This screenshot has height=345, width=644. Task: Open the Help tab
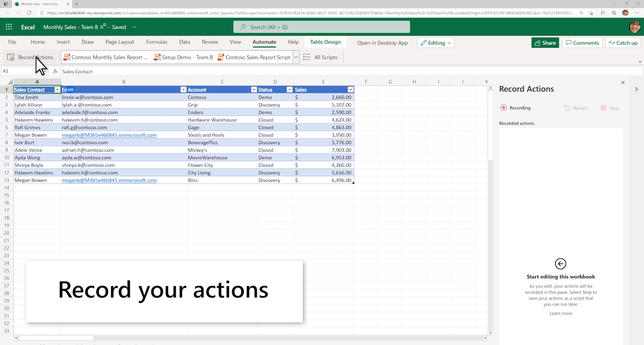tap(293, 42)
